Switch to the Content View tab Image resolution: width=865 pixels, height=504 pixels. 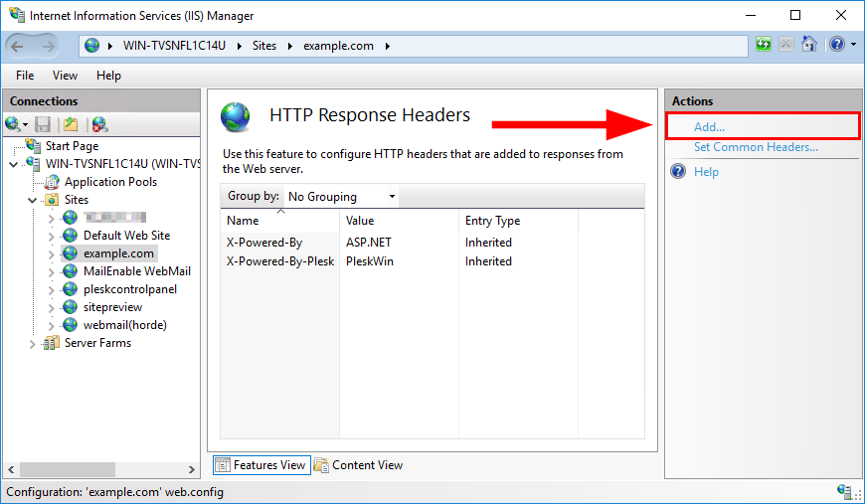point(359,465)
